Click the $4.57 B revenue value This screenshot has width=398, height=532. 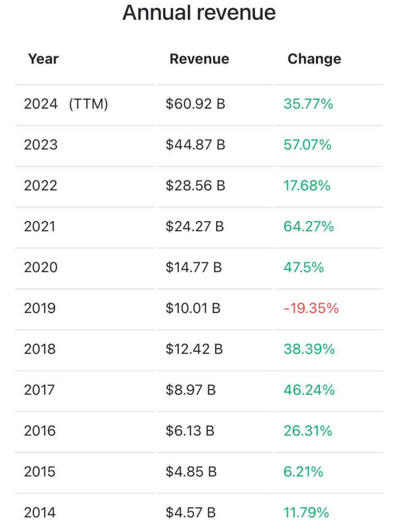191,513
